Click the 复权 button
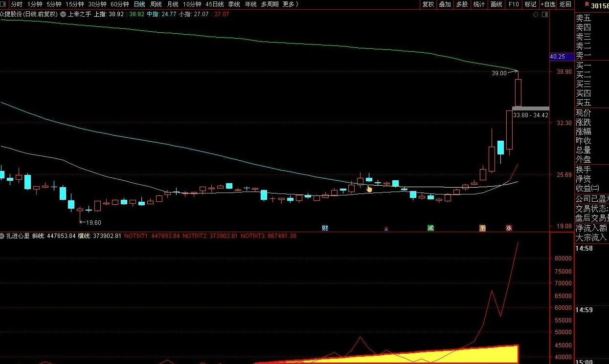 [x=428, y=4]
